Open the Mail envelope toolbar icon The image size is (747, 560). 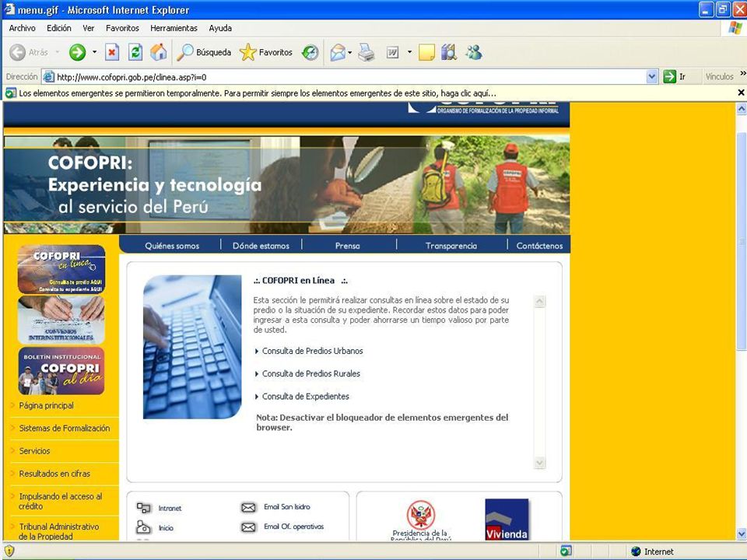point(337,52)
